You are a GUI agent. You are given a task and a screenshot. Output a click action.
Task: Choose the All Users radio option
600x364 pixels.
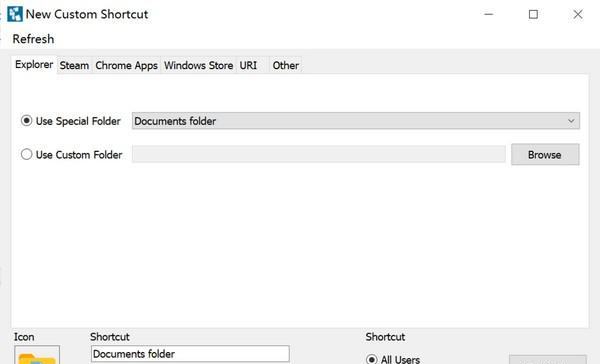tap(371, 359)
